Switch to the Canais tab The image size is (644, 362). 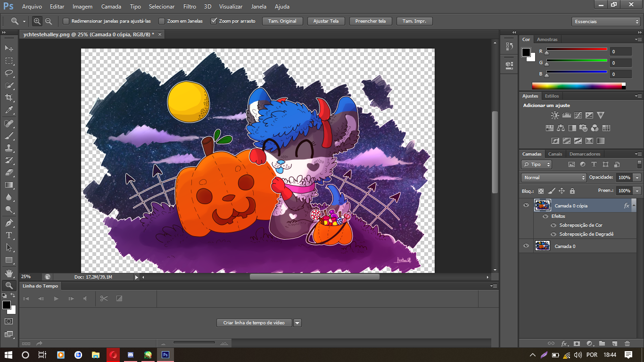555,154
